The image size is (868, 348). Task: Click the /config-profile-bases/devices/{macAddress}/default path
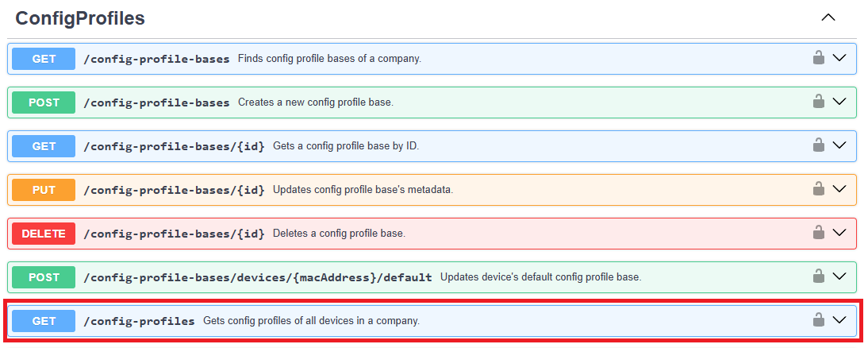pyautogui.click(x=257, y=277)
